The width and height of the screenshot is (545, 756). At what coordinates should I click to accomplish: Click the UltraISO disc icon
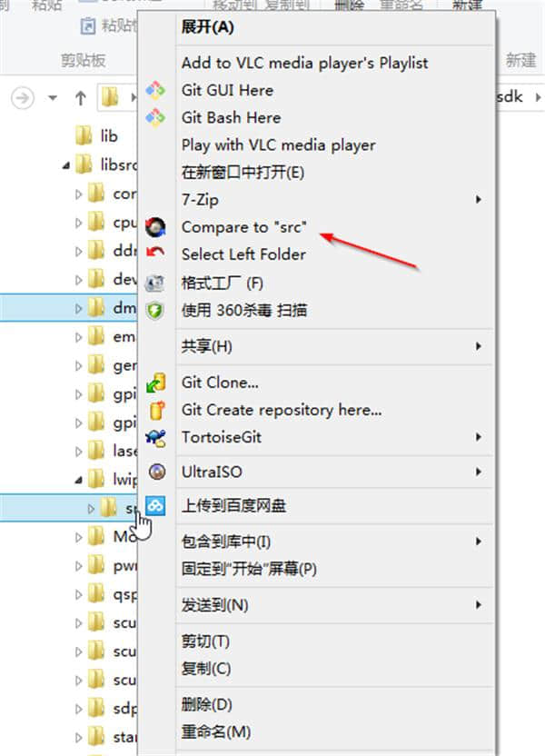tap(156, 472)
